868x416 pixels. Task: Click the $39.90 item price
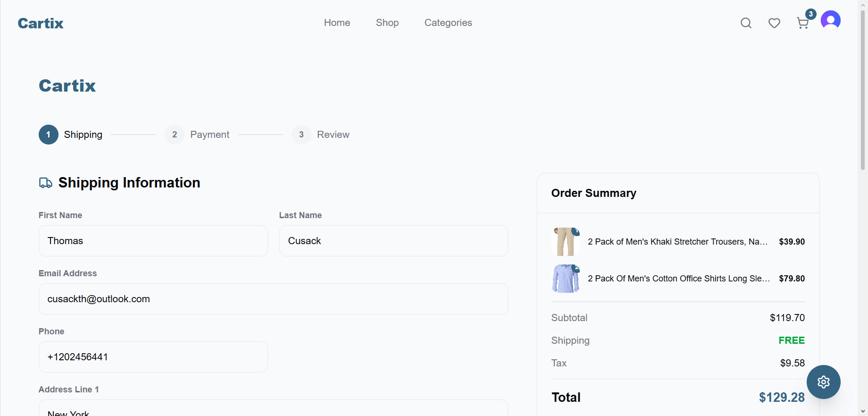(792, 242)
